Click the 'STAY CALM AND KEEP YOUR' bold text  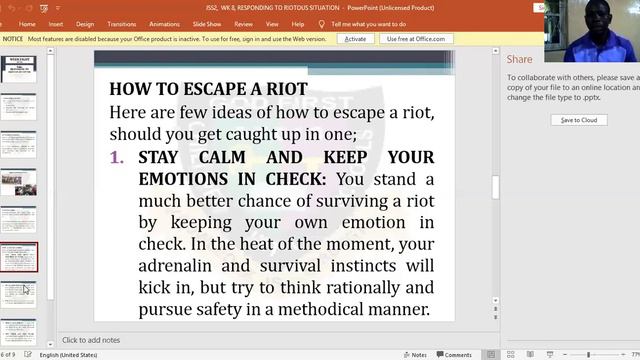[286, 157]
